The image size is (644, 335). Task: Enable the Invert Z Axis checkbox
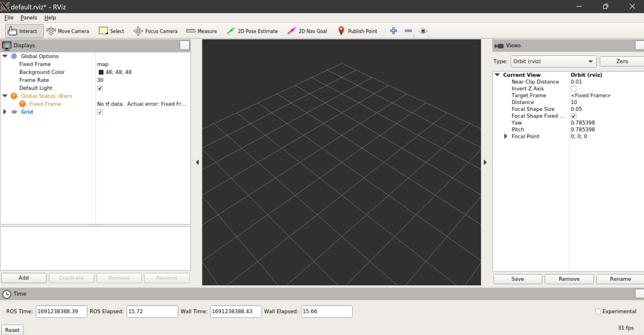573,89
